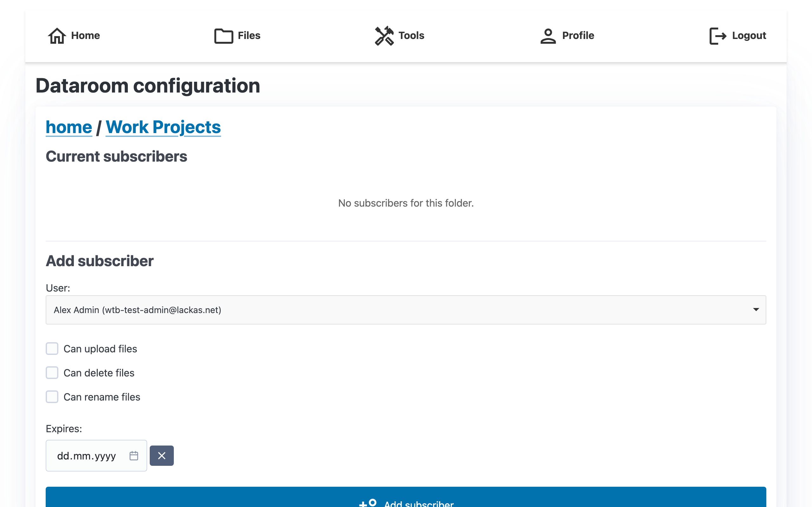Click the add-person icon on Add subscriber button

368,503
